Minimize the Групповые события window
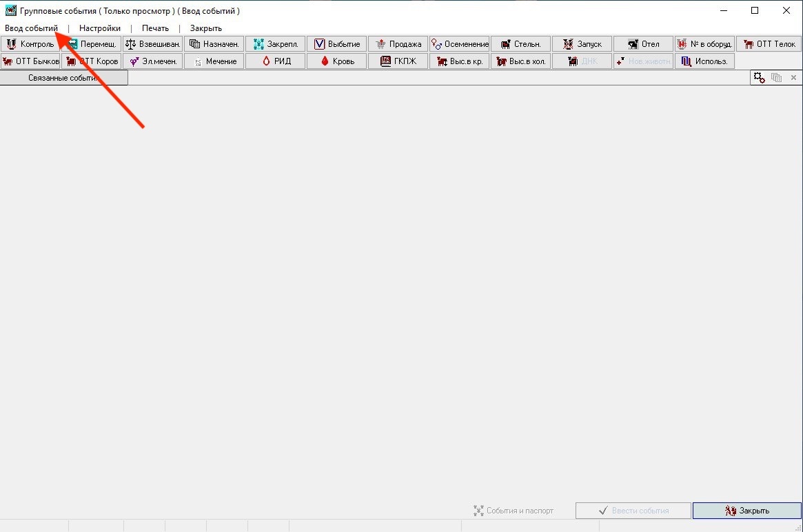 (x=724, y=10)
